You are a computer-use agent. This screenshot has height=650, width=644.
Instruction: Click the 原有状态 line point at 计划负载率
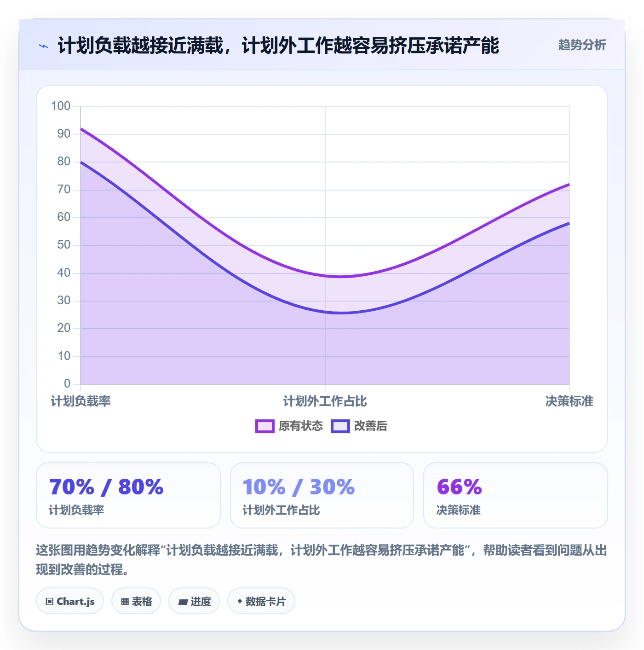click(81, 129)
